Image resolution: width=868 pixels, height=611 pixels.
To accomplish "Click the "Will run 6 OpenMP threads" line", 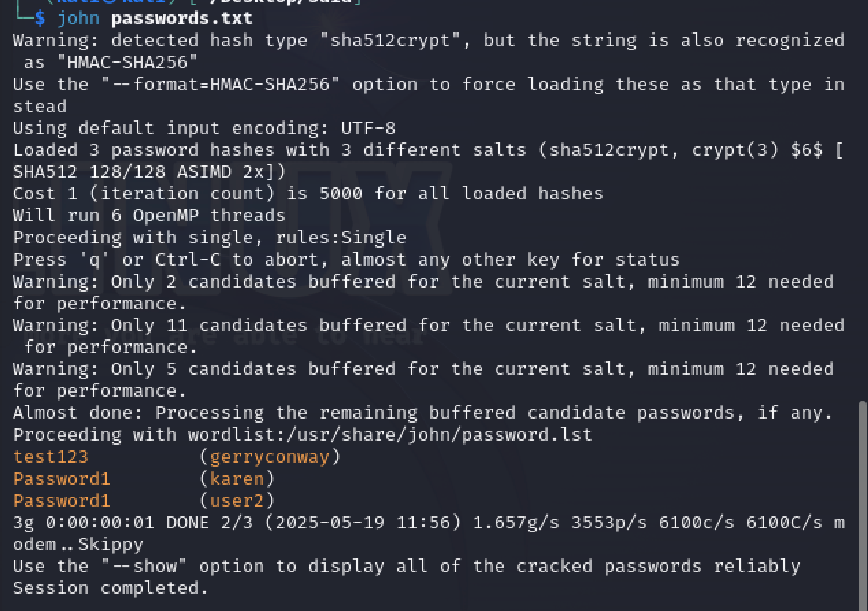I will tap(149, 216).
